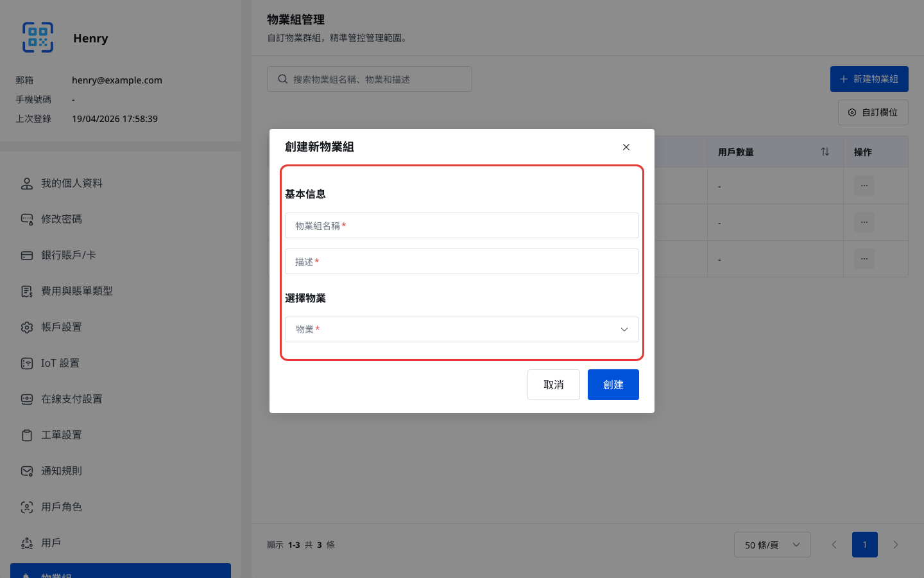This screenshot has height=578, width=924.
Task: Sort by 用戶數量 column arrows
Action: tap(825, 152)
